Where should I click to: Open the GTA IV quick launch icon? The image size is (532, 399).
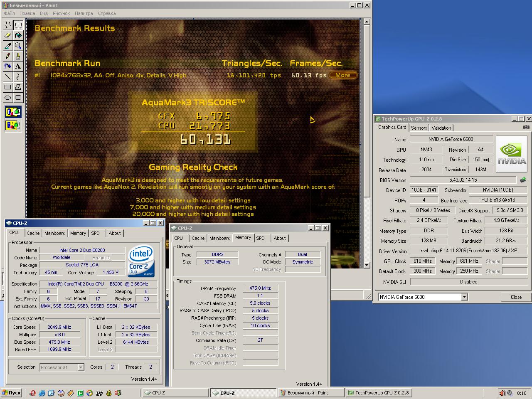tap(99, 393)
